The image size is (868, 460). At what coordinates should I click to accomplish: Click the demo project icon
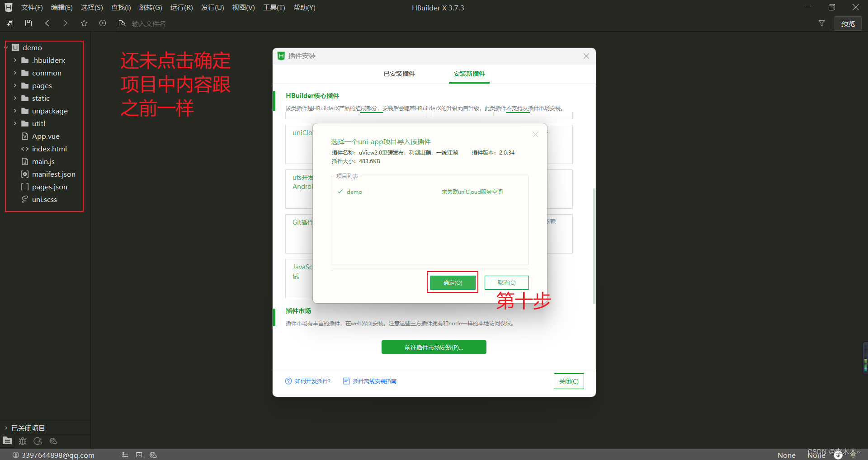tap(15, 47)
